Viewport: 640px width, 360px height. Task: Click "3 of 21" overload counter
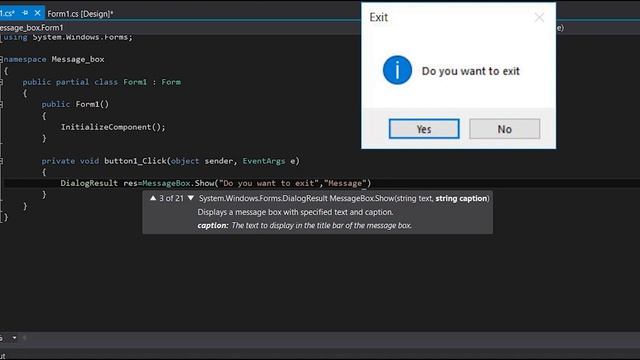click(x=171, y=198)
